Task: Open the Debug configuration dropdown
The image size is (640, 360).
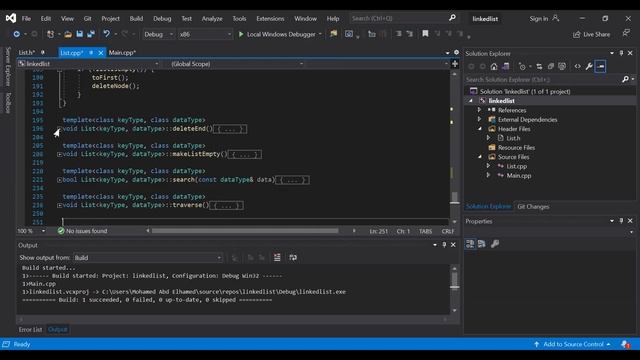Action: tap(159, 34)
